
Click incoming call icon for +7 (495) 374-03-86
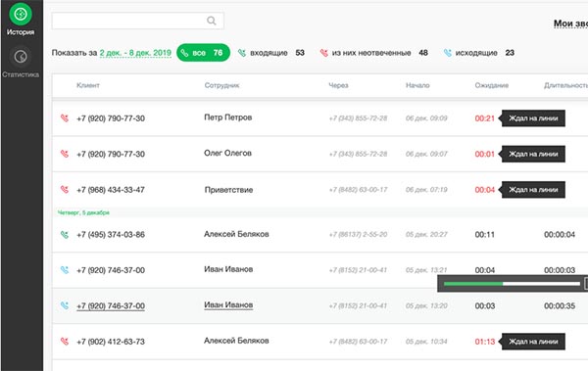pos(65,235)
